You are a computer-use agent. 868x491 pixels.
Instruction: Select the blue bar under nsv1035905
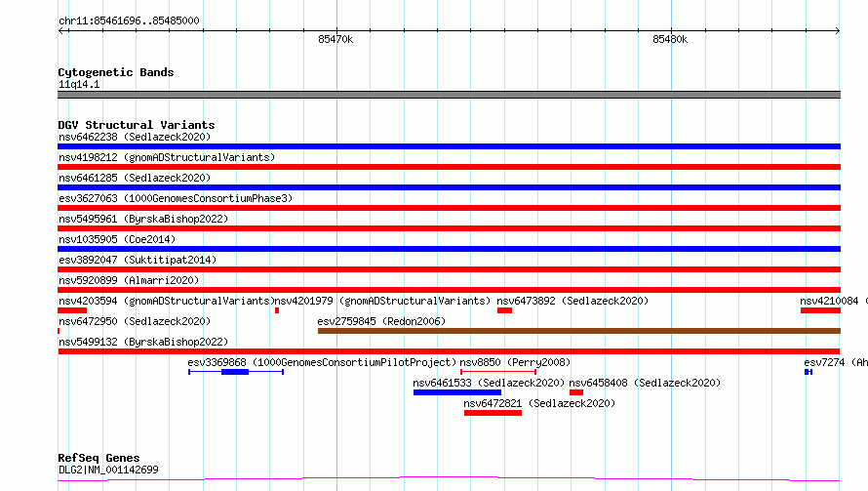pos(449,249)
